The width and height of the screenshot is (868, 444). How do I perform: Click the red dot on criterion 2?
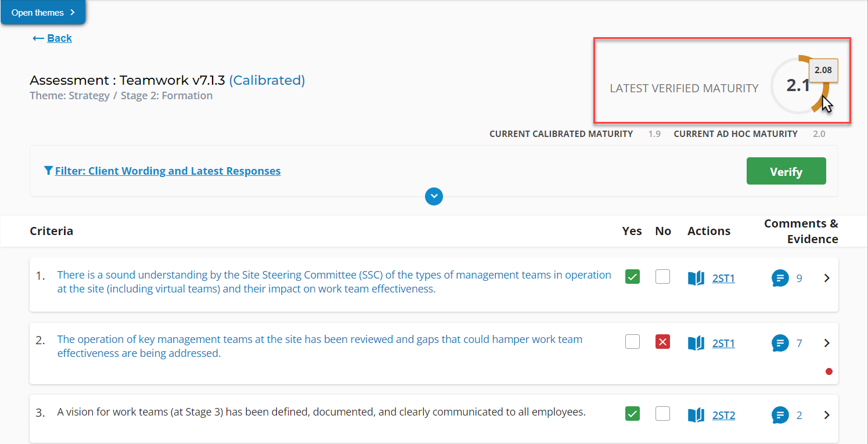(x=829, y=371)
